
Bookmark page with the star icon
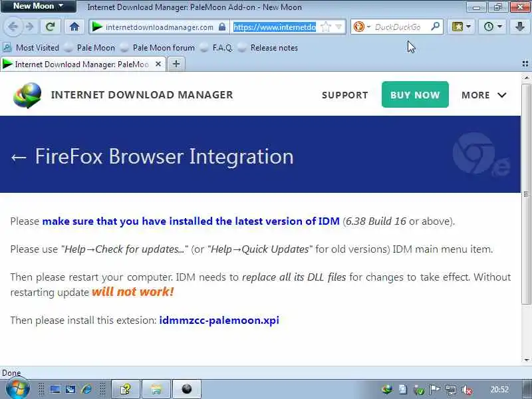point(325,27)
